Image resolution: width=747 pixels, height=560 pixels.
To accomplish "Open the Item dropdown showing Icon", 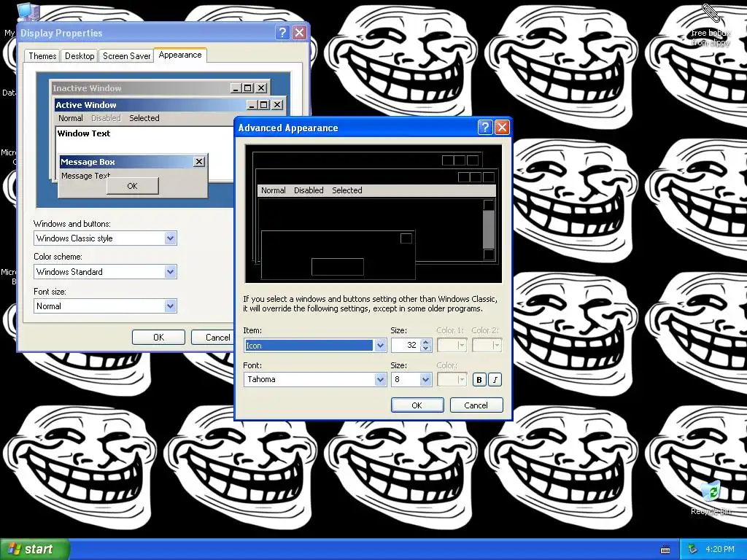I will [x=380, y=345].
